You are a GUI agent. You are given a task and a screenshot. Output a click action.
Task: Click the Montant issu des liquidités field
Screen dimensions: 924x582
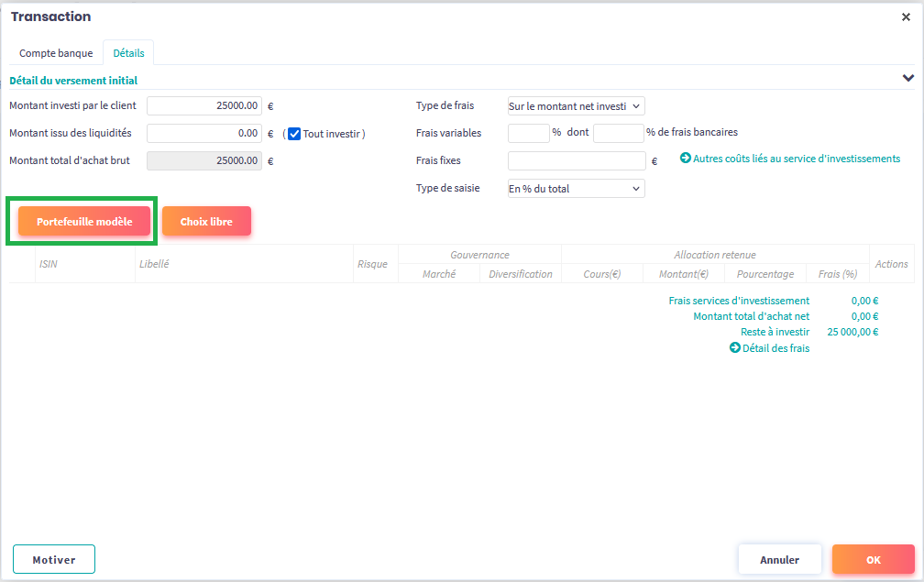[204, 134]
